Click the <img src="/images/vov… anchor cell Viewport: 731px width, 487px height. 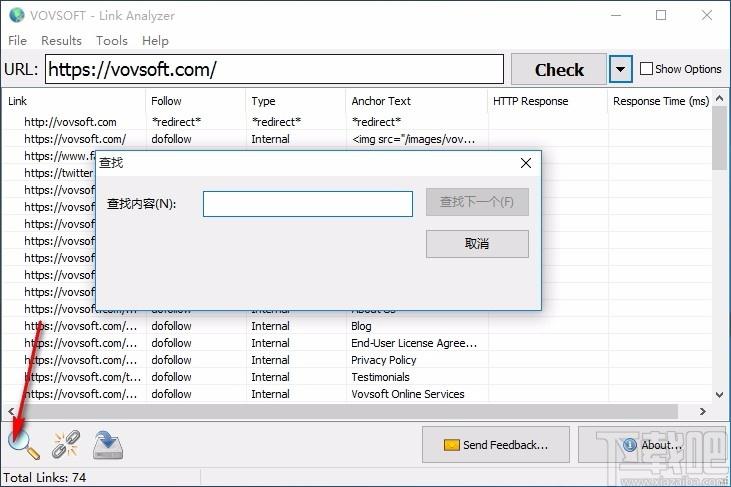click(x=414, y=139)
